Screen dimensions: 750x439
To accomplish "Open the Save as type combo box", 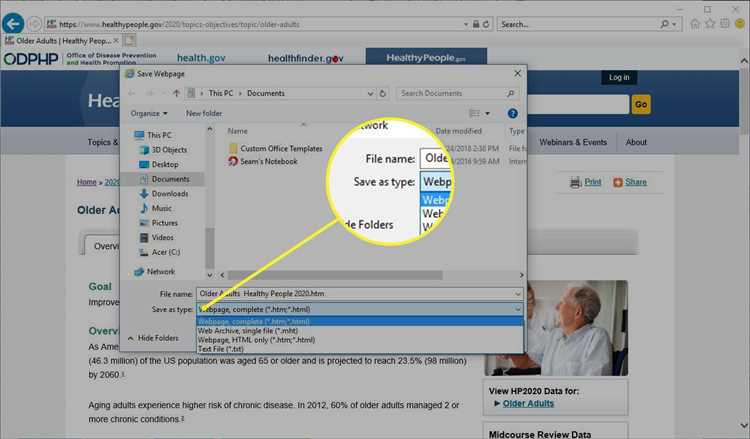I will point(359,309).
